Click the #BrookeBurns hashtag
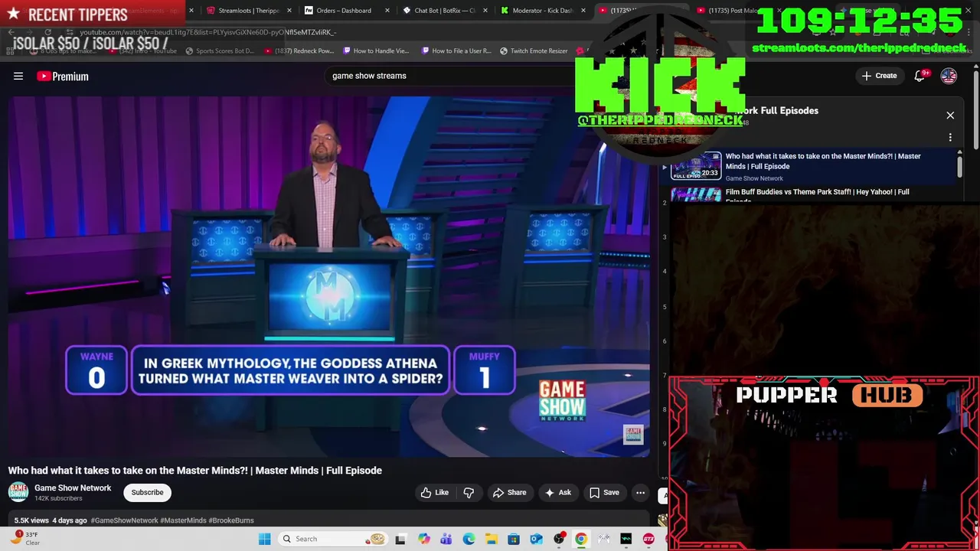This screenshot has width=980, height=551. (231, 520)
